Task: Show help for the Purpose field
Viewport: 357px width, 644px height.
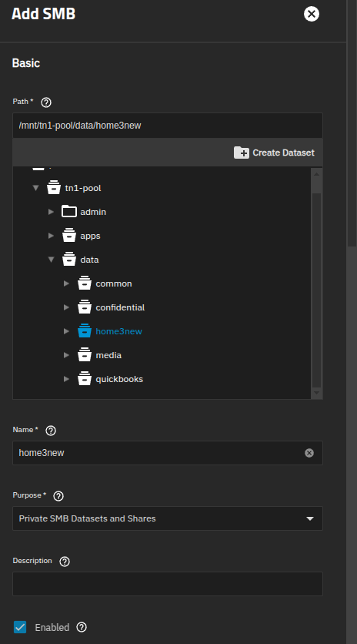Action: coord(58,496)
